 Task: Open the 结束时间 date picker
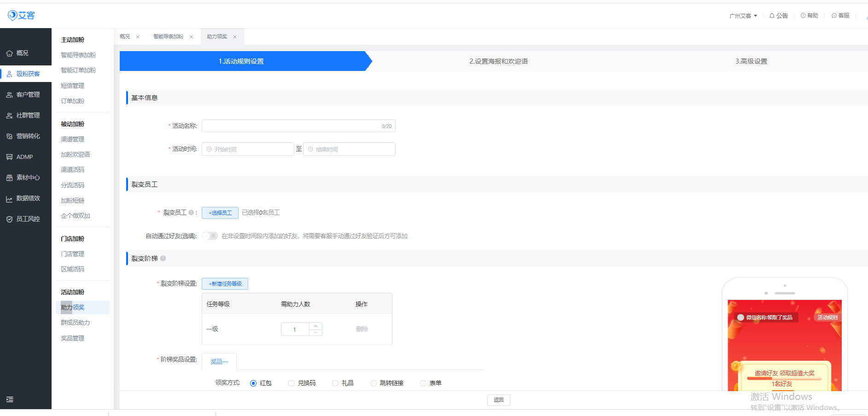(349, 149)
